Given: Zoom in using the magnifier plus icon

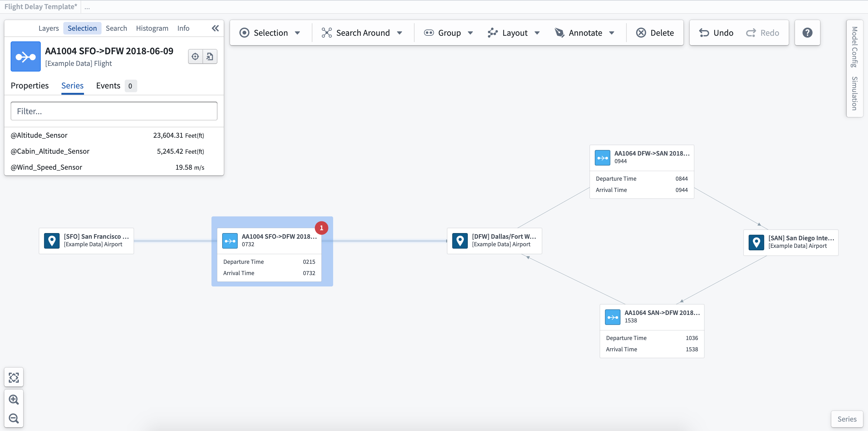Looking at the screenshot, I should (x=14, y=400).
